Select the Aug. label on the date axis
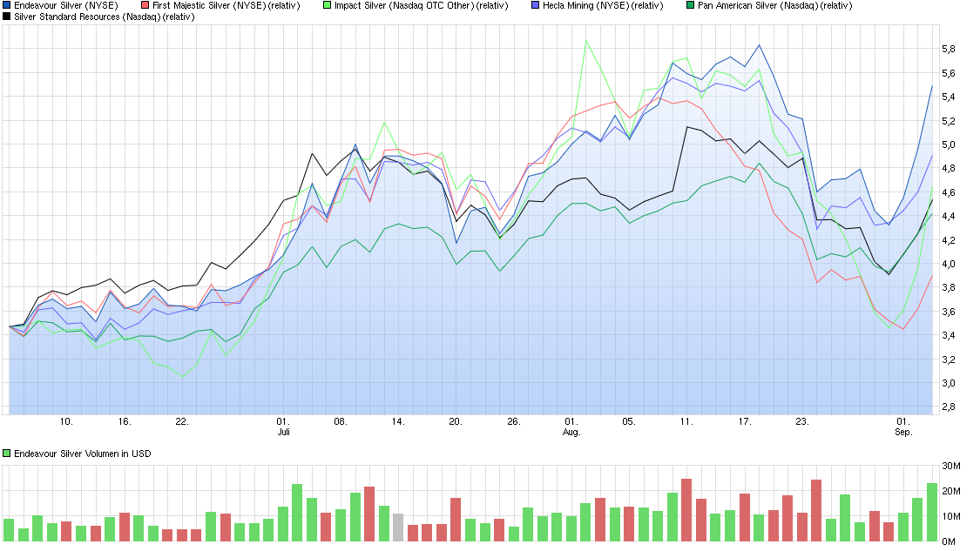 click(571, 430)
